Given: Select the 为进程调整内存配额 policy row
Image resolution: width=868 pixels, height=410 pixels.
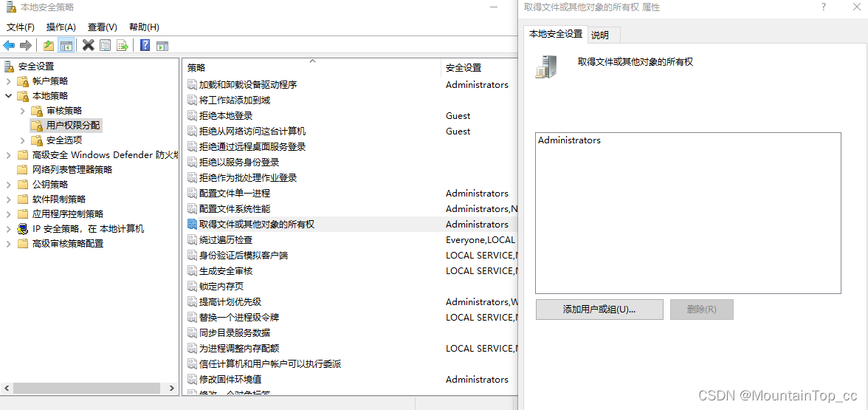Looking at the screenshot, I should (x=349, y=349).
